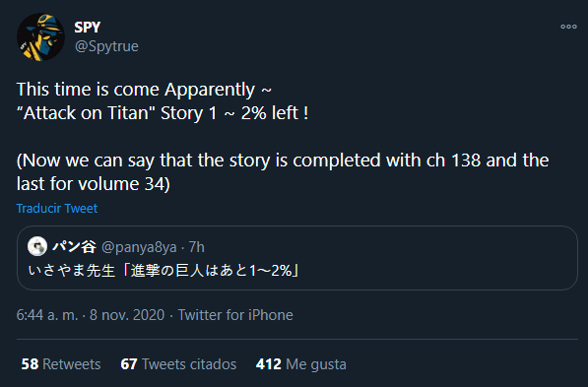
Task: Click the パン谷 quoted avatar thumbnail
Action: pyautogui.click(x=37, y=246)
